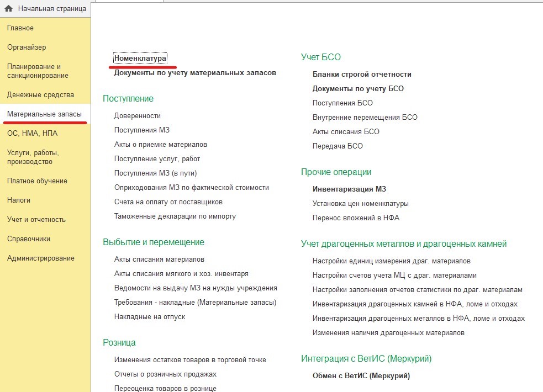The width and height of the screenshot is (543, 392).
Task: Open Поступления МЗ link
Action: point(142,130)
